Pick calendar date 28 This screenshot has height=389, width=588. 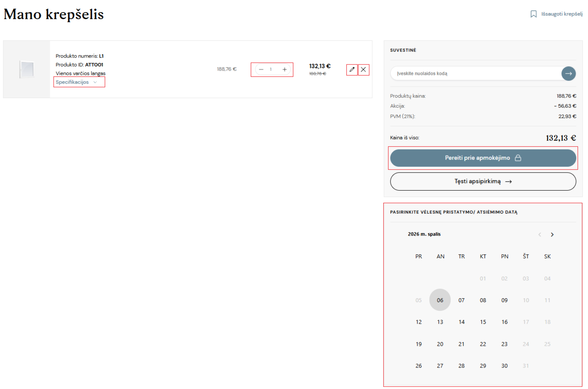point(461,366)
